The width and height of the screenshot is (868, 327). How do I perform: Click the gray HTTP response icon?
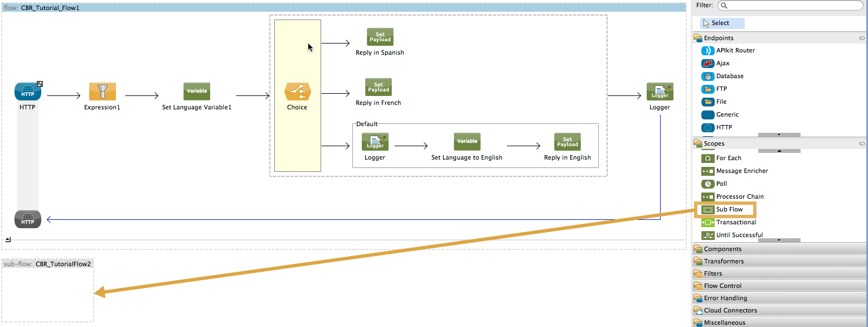coord(27,220)
